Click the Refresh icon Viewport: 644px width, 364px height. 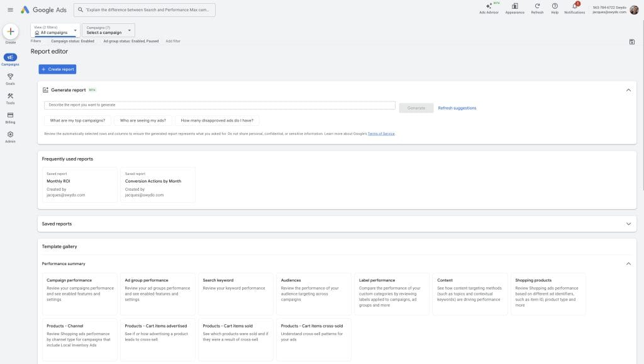[x=537, y=8]
